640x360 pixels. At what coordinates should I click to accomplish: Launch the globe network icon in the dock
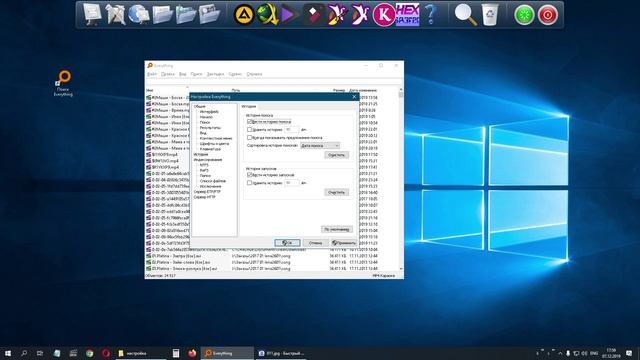[x=139, y=14]
